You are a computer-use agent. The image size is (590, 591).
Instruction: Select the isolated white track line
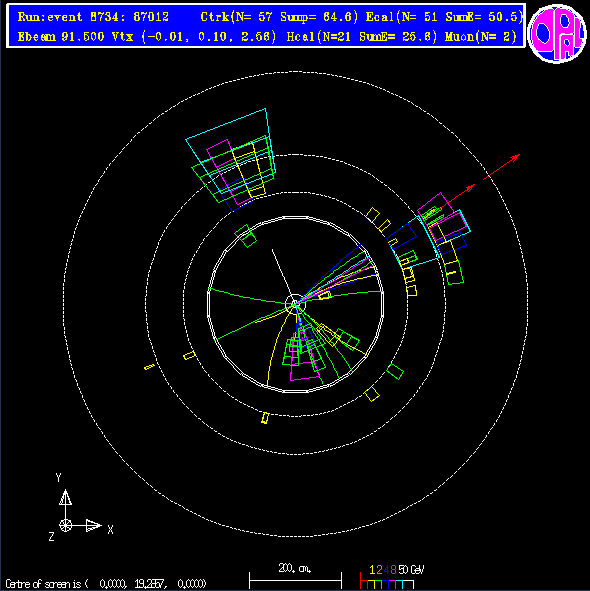tap(282, 273)
